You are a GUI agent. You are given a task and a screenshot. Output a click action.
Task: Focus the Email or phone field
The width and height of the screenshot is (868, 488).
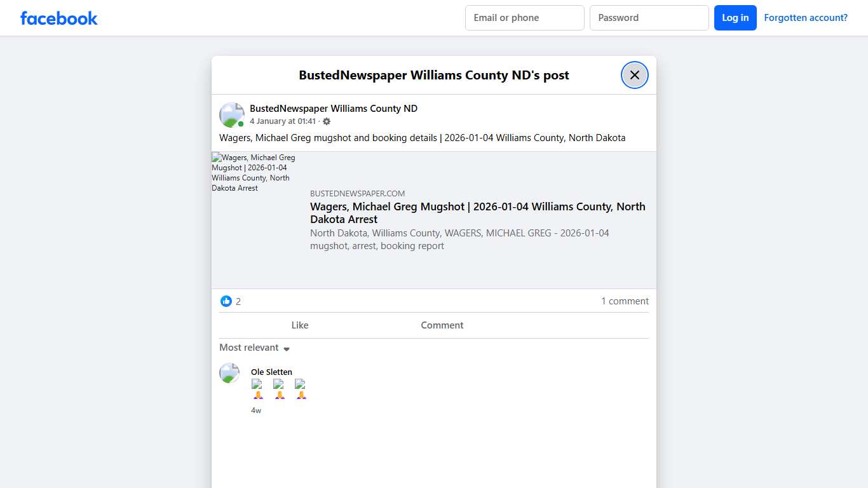[524, 18]
